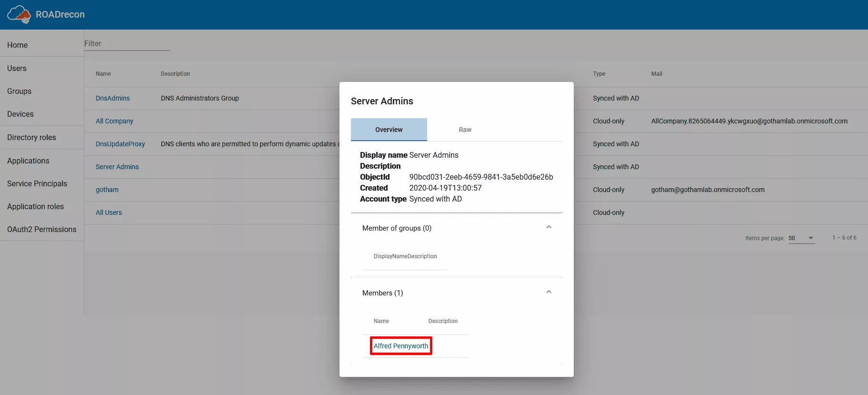Select the Overview tab
Viewport: 868px width, 395px height.
point(389,130)
